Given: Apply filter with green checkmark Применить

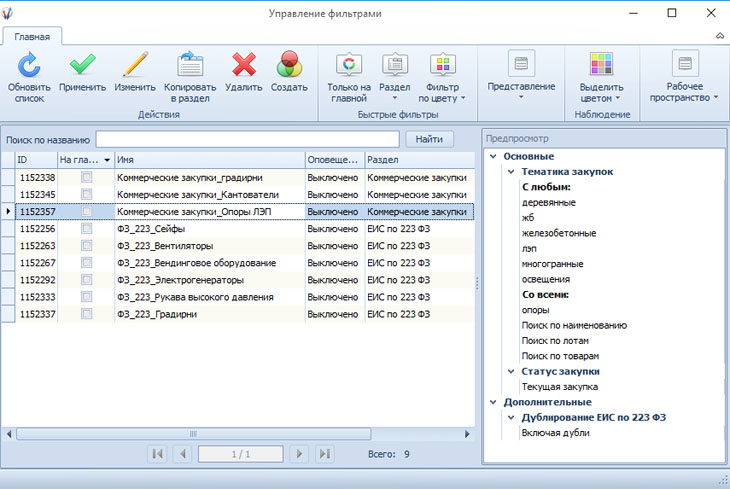Looking at the screenshot, I should click(x=82, y=64).
